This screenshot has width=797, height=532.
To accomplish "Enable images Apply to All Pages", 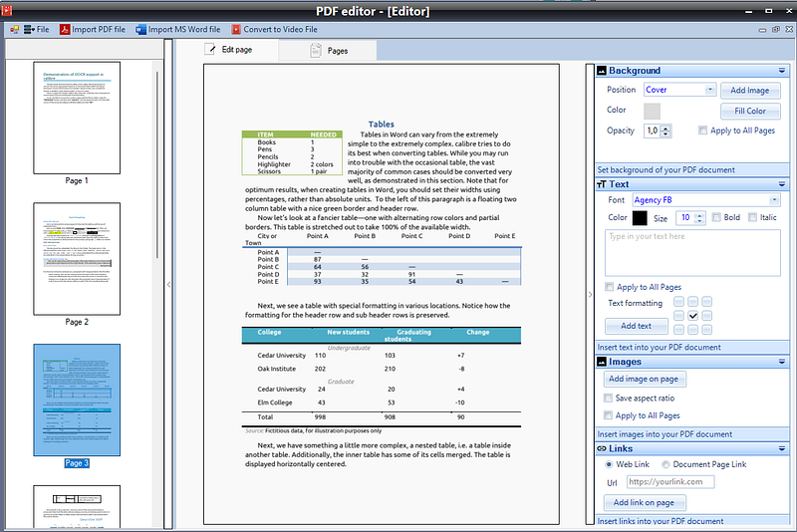I will point(608,415).
